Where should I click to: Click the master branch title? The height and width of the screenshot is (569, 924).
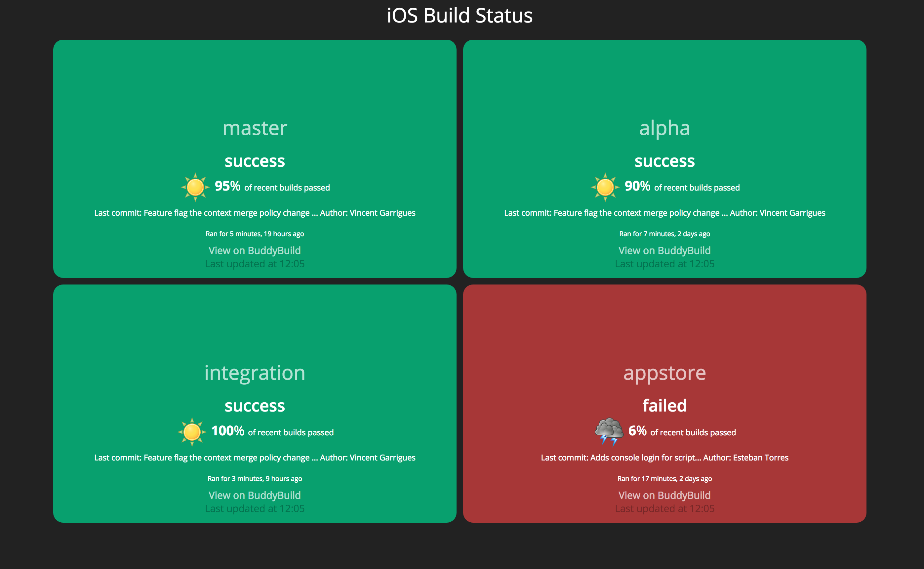click(255, 128)
